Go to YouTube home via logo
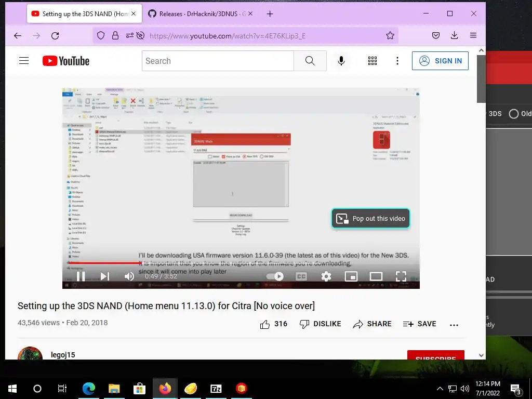The height and width of the screenshot is (399, 532). pos(66,61)
